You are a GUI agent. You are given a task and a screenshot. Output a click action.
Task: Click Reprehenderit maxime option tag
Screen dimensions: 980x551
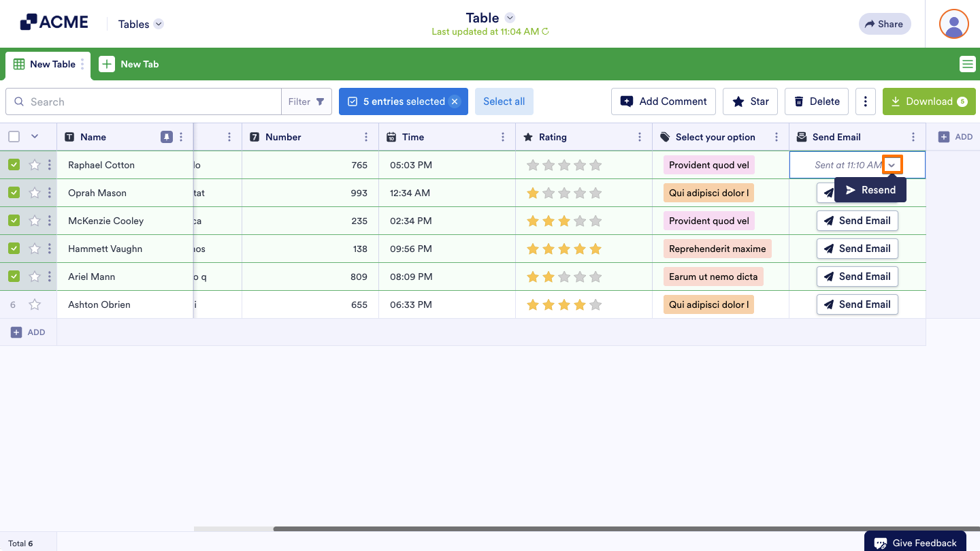coord(717,249)
